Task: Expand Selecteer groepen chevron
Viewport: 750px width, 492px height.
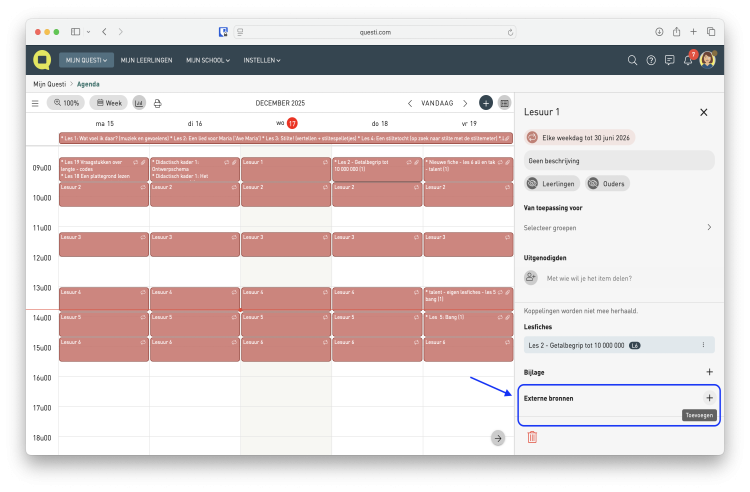Action: 709,227
